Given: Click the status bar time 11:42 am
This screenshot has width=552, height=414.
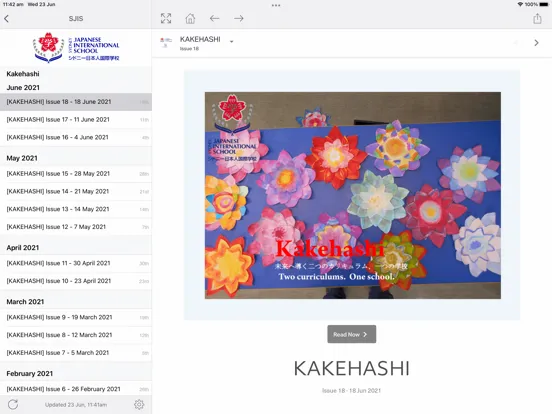Looking at the screenshot, I should pyautogui.click(x=14, y=4).
